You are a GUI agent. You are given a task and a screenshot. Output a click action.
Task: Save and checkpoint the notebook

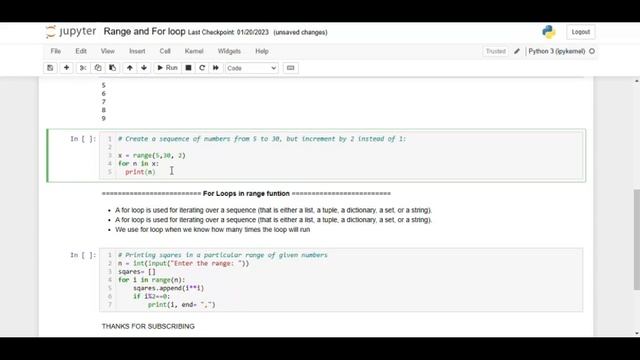pos(50,68)
